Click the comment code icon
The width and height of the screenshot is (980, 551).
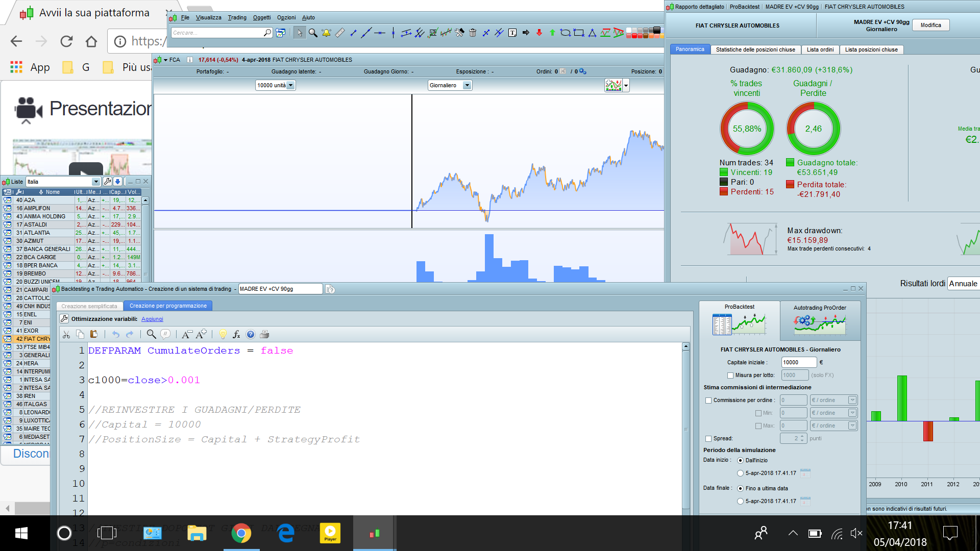[165, 334]
